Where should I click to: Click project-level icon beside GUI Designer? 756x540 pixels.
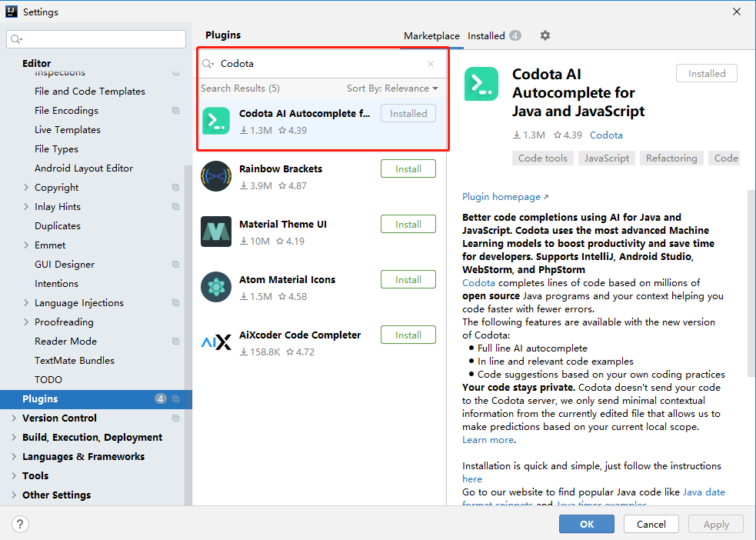click(x=175, y=264)
